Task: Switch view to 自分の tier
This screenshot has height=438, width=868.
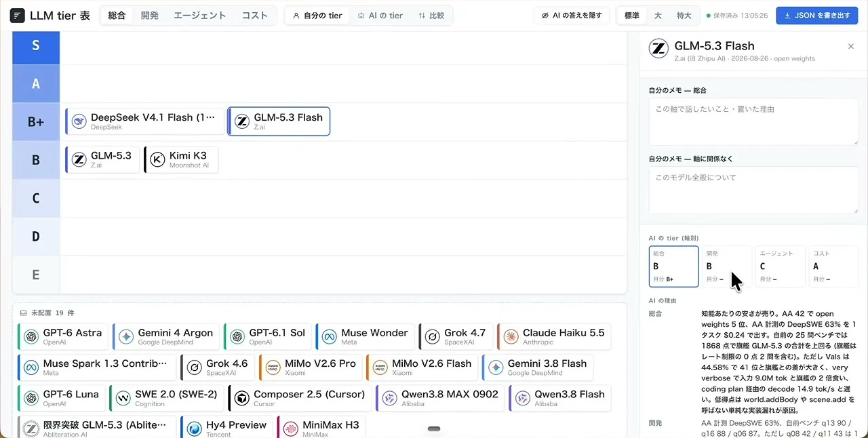Action: click(x=317, y=16)
